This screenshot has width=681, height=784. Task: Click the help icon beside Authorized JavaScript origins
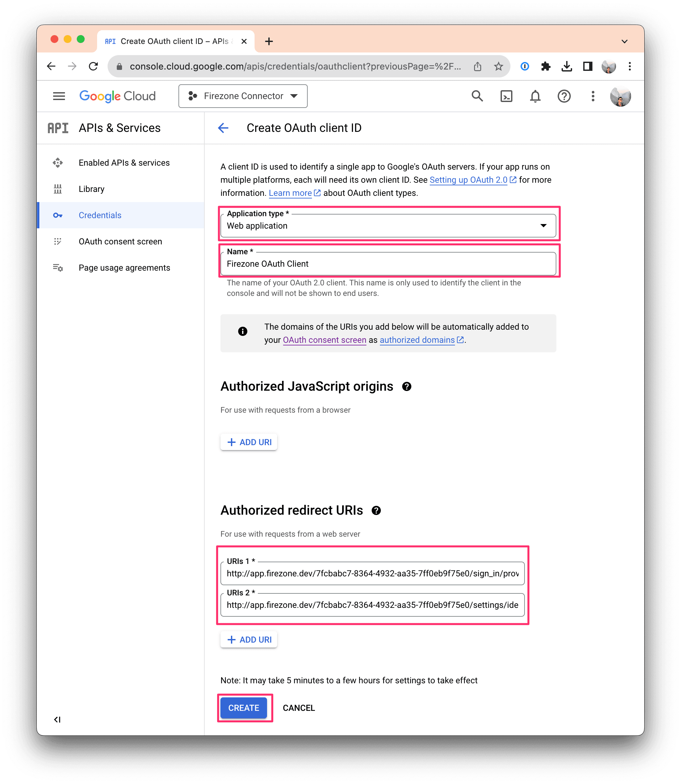[407, 386]
